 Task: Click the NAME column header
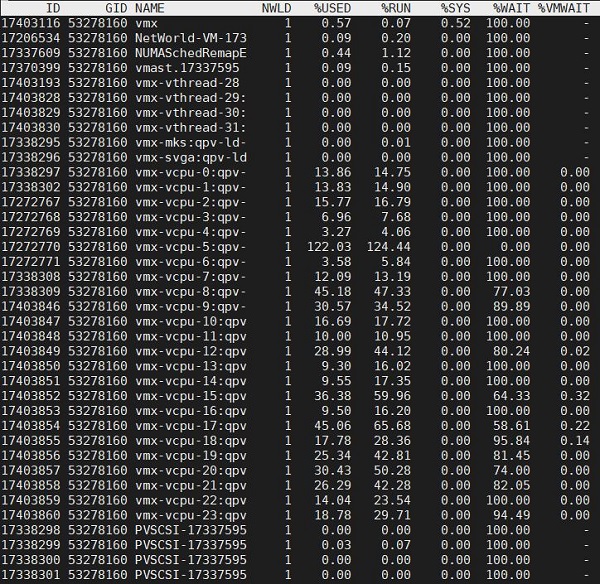(150, 8)
